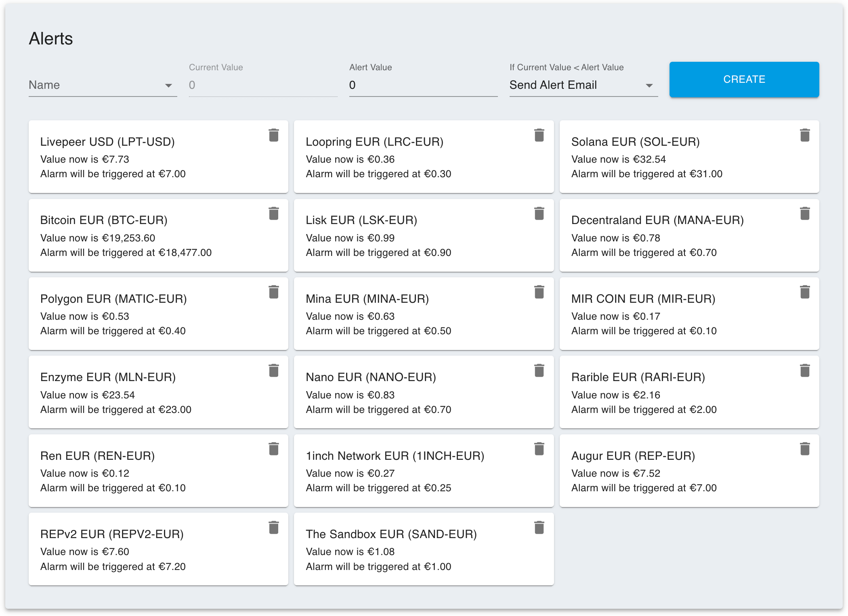Trash the MIR COIN EUR alert

(805, 292)
